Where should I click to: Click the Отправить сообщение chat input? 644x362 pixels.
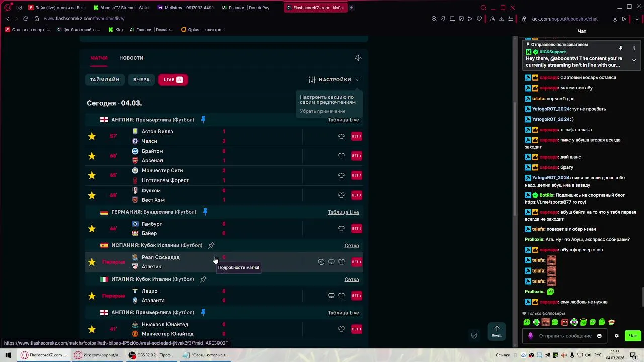click(x=565, y=336)
